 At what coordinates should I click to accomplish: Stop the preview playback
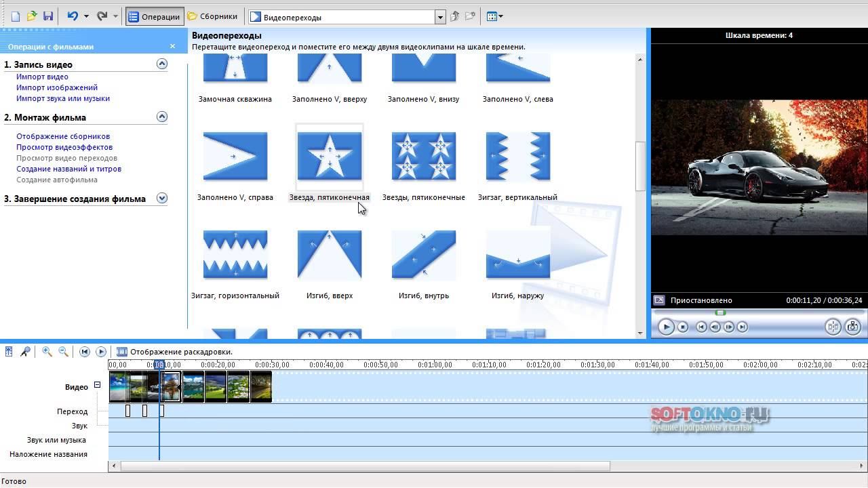[684, 327]
